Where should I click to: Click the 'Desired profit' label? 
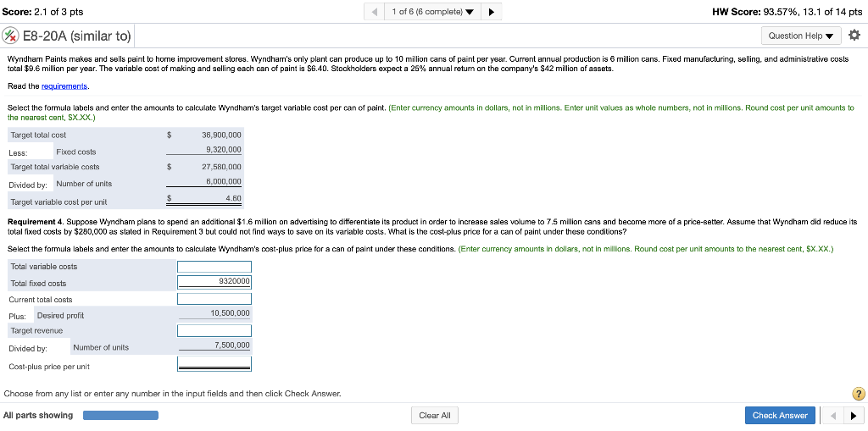60,315
